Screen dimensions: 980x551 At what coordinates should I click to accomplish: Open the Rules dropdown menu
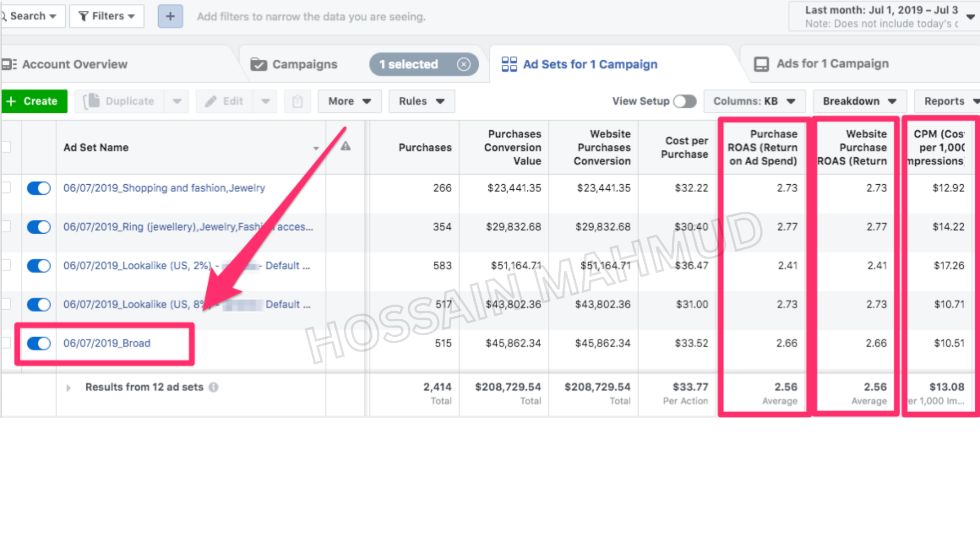[422, 102]
